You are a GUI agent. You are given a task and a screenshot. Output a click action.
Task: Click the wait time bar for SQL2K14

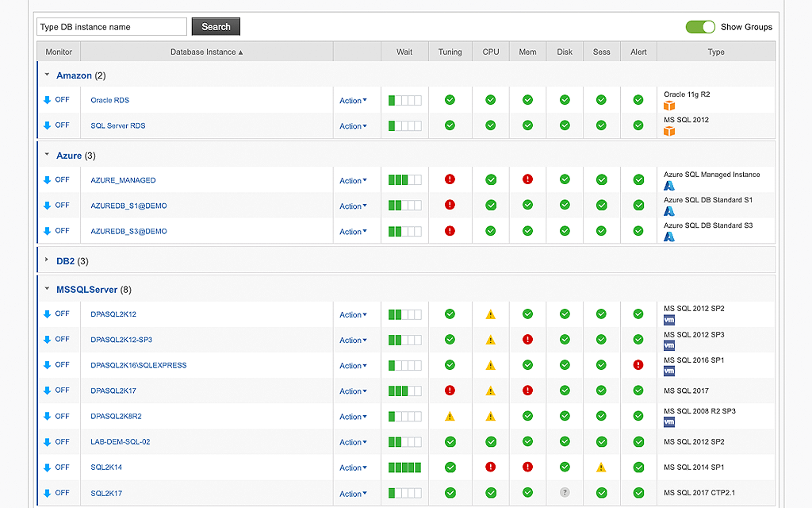click(404, 468)
